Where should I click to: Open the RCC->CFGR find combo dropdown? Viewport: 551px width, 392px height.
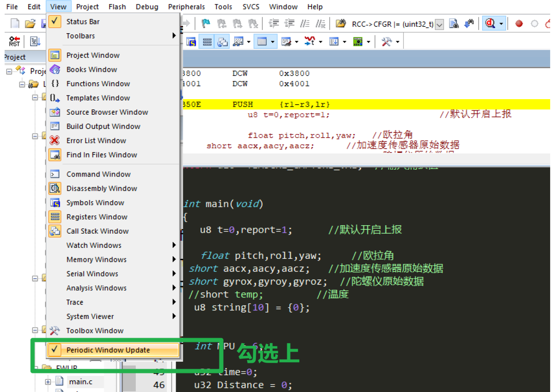(x=439, y=24)
